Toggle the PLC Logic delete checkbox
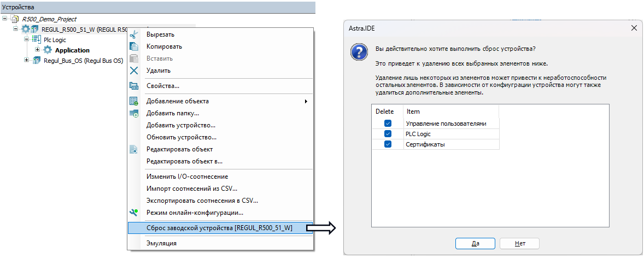 pos(388,134)
